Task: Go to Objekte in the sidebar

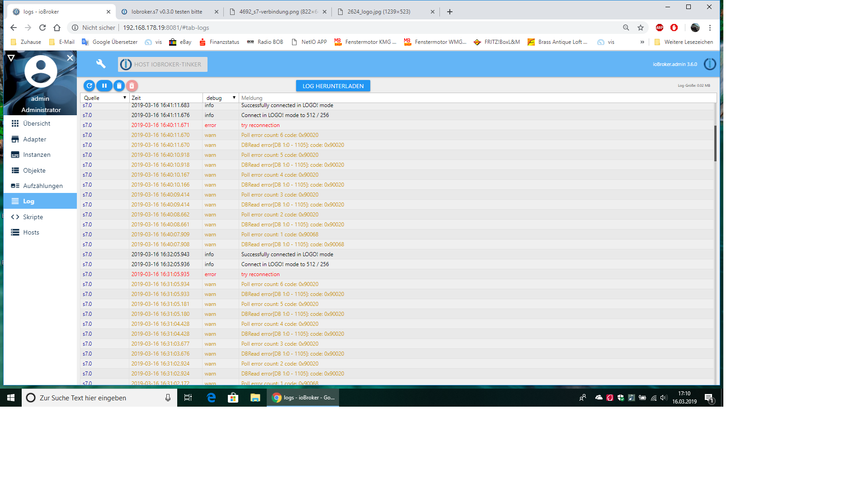Action: 34,170
